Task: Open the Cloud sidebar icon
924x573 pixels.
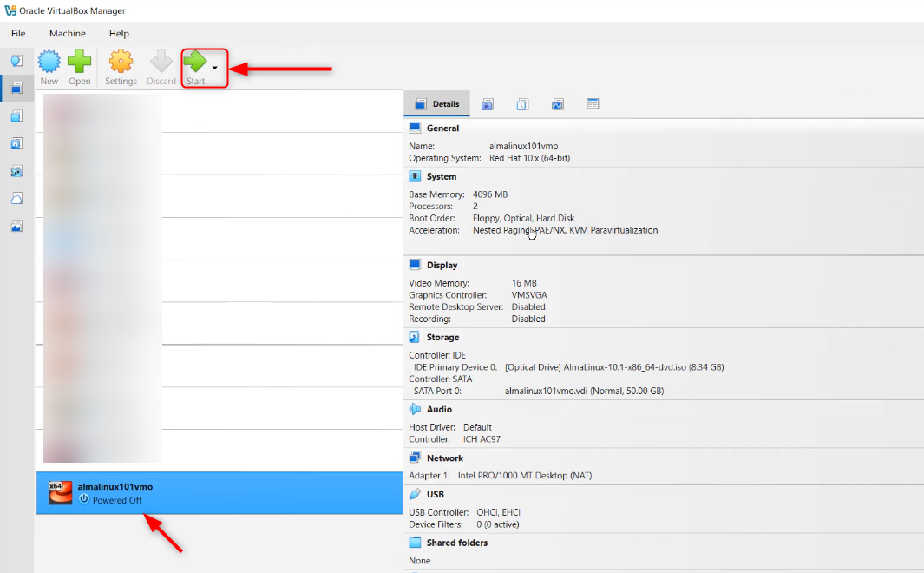Action: (17, 198)
